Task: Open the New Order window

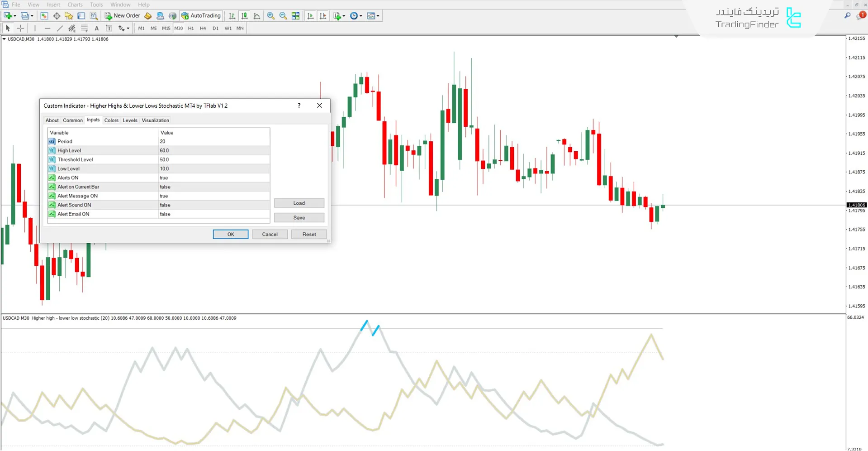Action: (122, 15)
